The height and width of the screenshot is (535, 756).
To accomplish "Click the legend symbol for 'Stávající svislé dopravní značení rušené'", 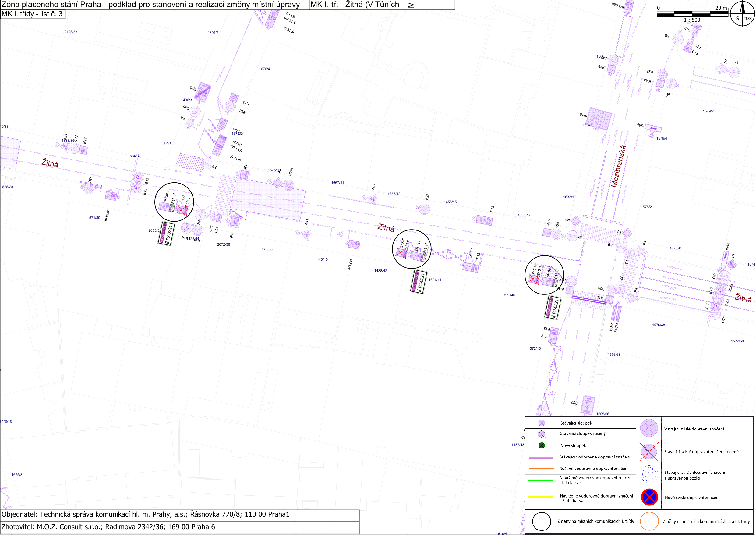I will click(649, 452).
